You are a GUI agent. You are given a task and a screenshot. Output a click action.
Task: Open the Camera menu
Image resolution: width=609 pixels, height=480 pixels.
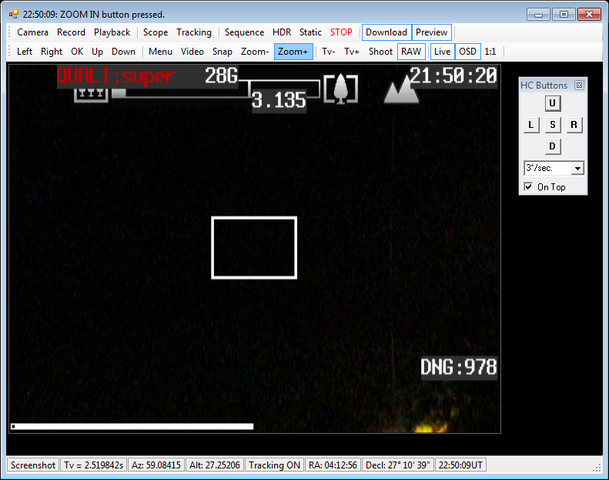tap(33, 32)
